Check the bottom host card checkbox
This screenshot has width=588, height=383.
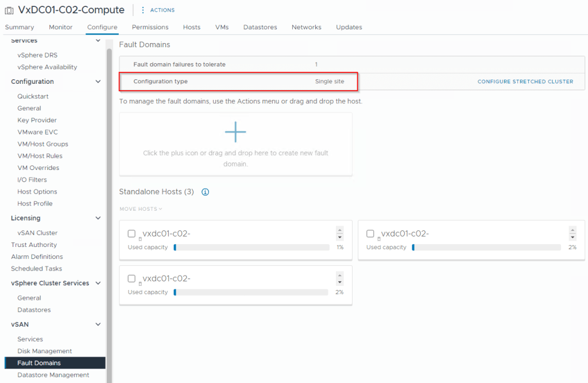(x=131, y=278)
